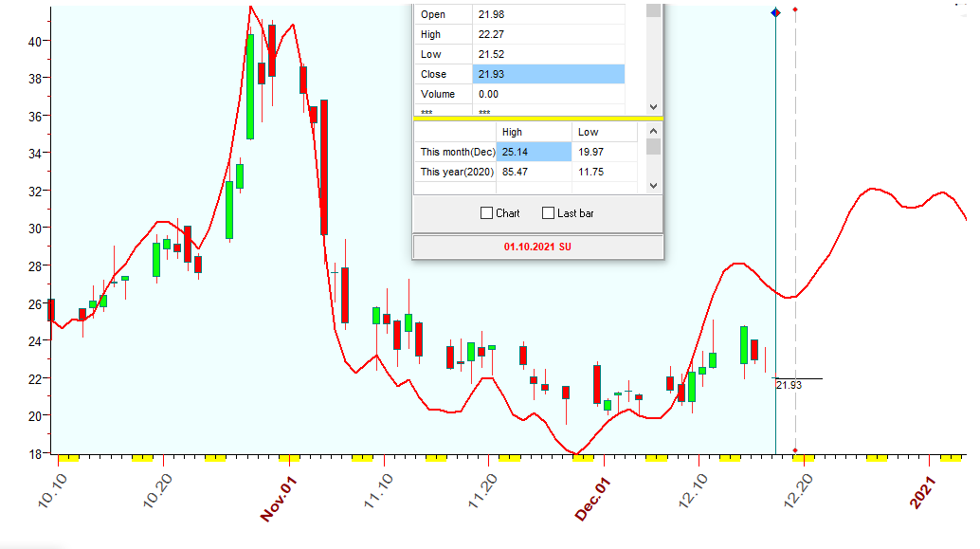The height and width of the screenshot is (549, 980).
Task: Select the Open value 21.98
Action: tap(548, 14)
